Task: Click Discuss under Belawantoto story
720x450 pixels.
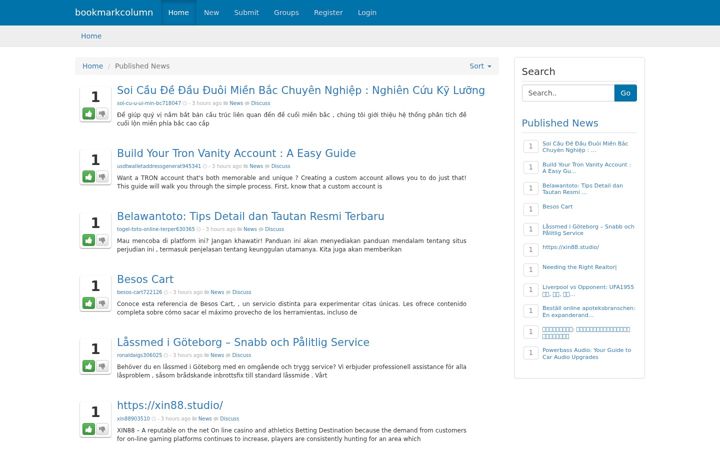Action: (x=274, y=229)
